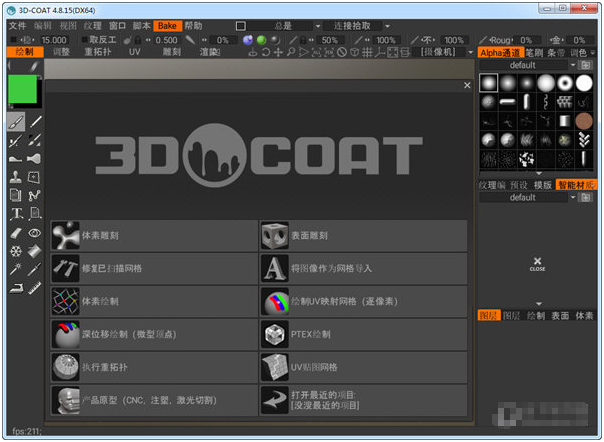604x442 pixels.
Task: Switch to the 重拓扑 workspace tab
Action: [98, 52]
